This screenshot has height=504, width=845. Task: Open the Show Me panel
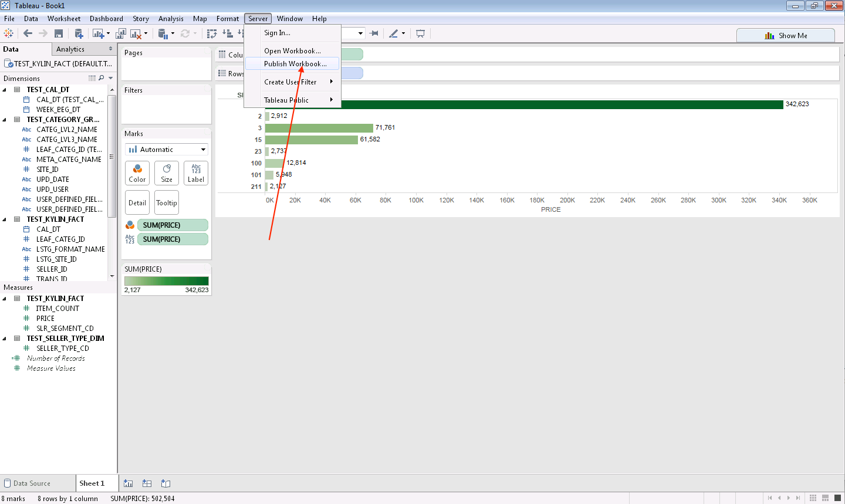(x=785, y=36)
